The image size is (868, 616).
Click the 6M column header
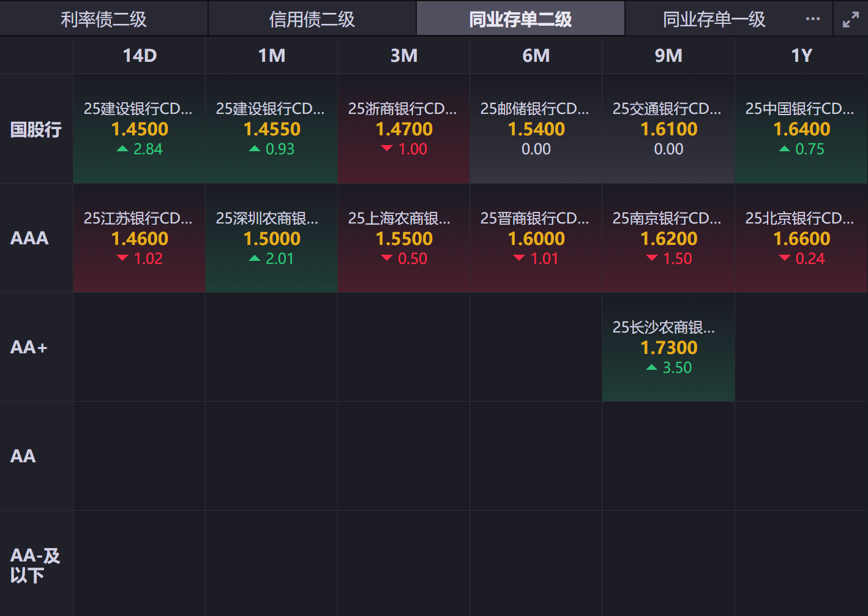pos(536,56)
